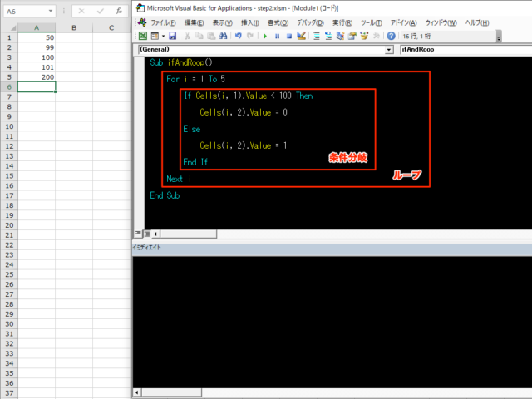The image size is (532, 399).
Task: Select cell A3 containing 100
Action: (37, 57)
